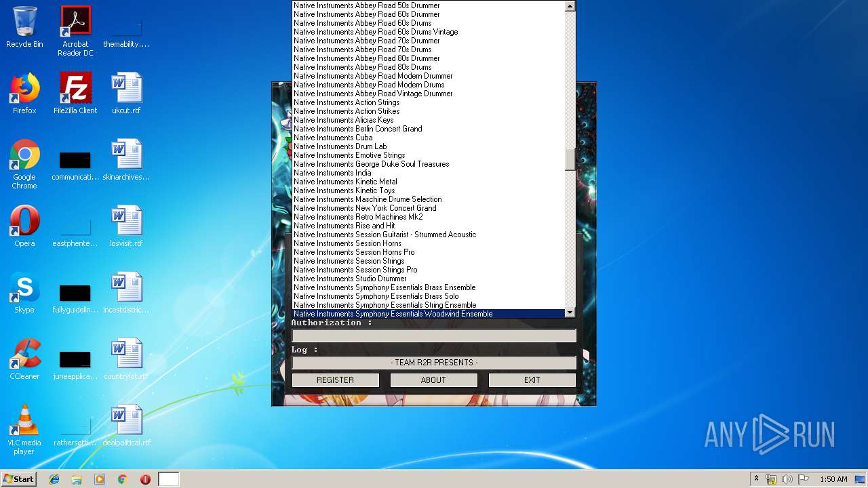
Task: Select Native Instruments Emotive Strings
Action: [428, 155]
